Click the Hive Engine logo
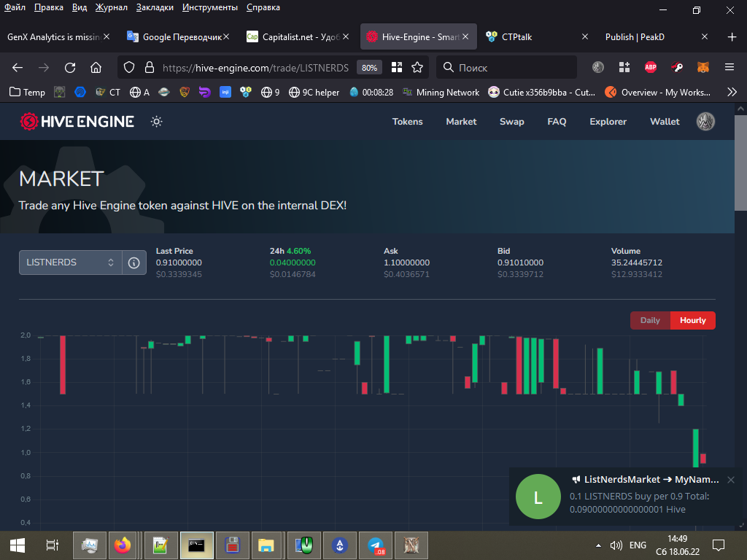 (77, 122)
